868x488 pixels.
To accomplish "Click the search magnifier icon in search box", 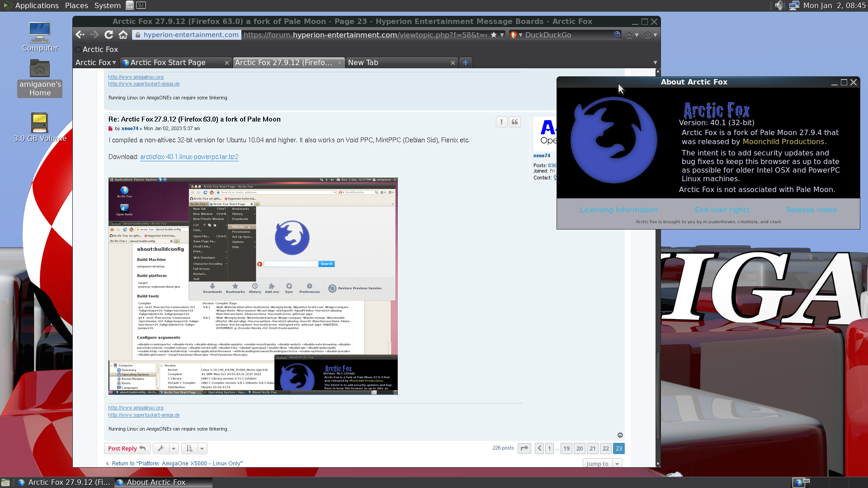I will [617, 35].
